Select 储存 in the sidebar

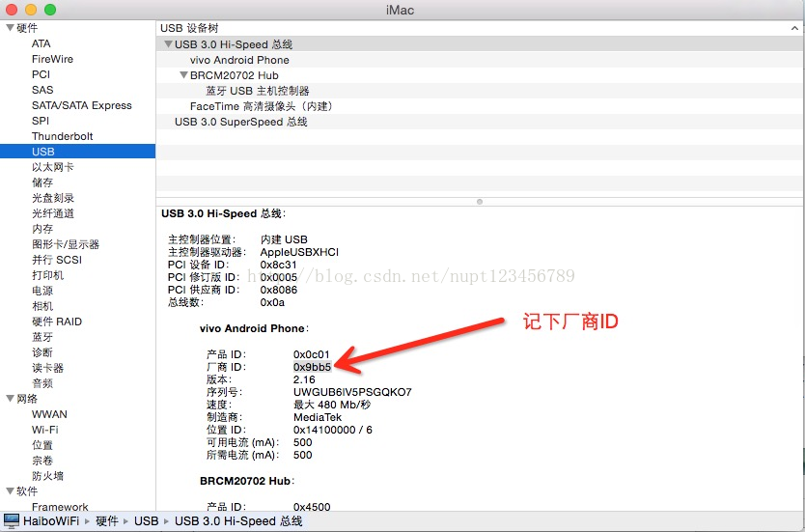coord(42,182)
